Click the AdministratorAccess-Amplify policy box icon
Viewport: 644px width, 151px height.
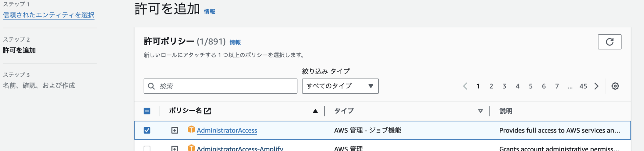[x=191, y=148]
